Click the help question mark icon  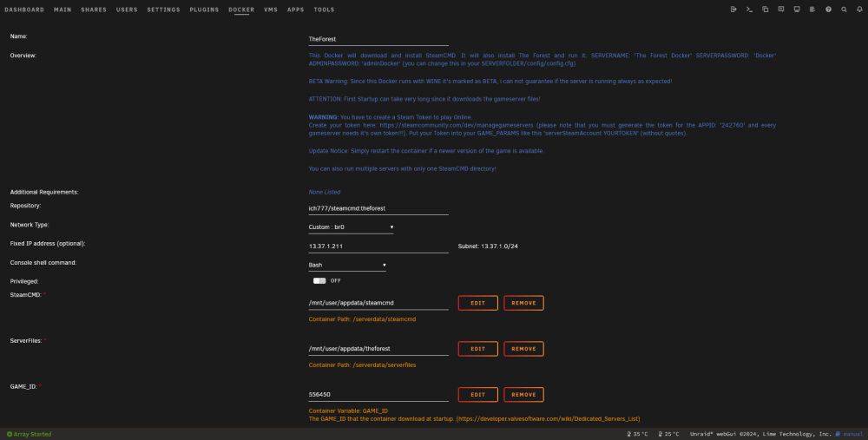pos(828,10)
